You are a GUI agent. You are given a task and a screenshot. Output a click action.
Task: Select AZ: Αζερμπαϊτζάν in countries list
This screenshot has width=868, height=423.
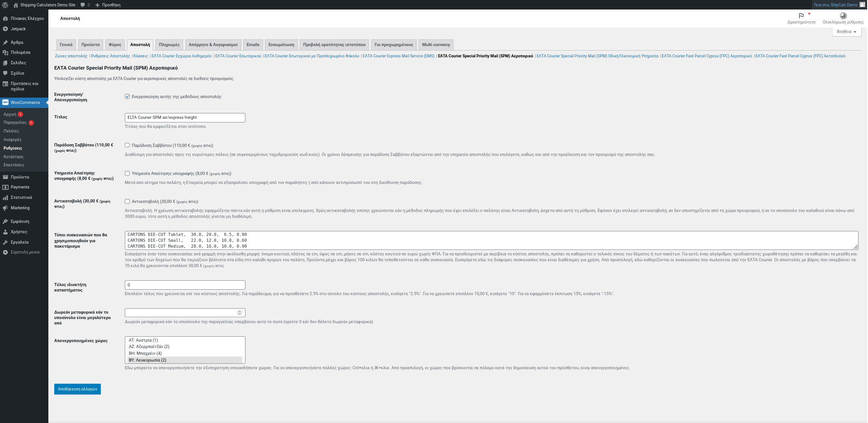point(184,347)
